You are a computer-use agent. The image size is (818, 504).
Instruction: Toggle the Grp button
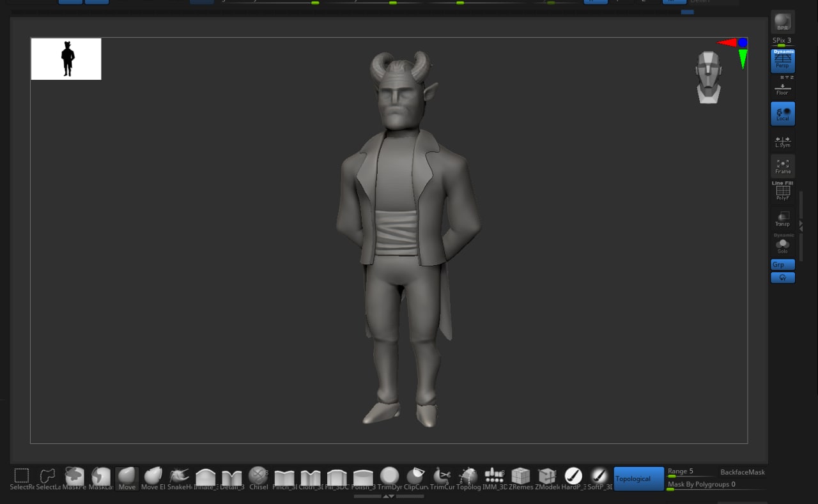[x=783, y=264]
